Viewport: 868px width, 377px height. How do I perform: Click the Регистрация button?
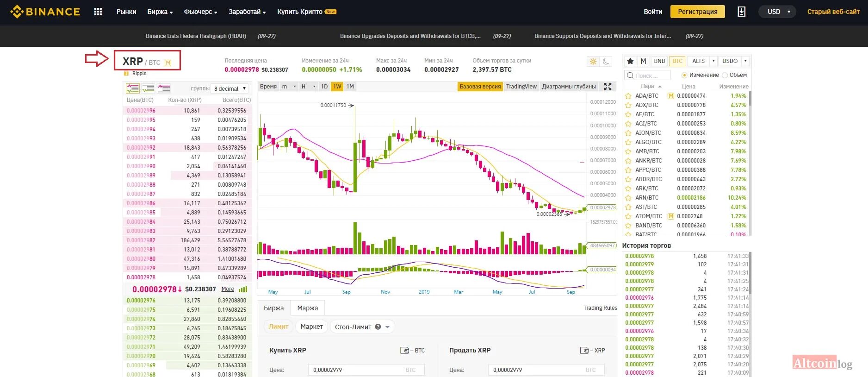(x=698, y=12)
